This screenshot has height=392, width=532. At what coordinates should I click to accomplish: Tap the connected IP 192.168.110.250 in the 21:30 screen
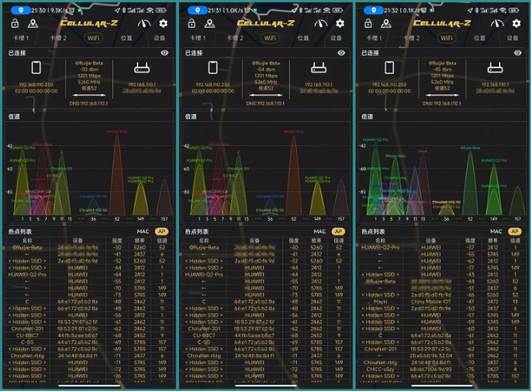pos(36,85)
